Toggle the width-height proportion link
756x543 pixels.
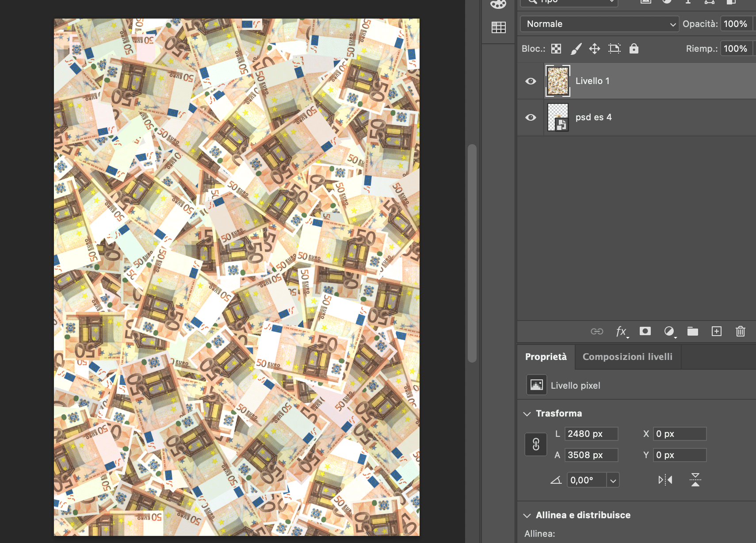click(536, 444)
